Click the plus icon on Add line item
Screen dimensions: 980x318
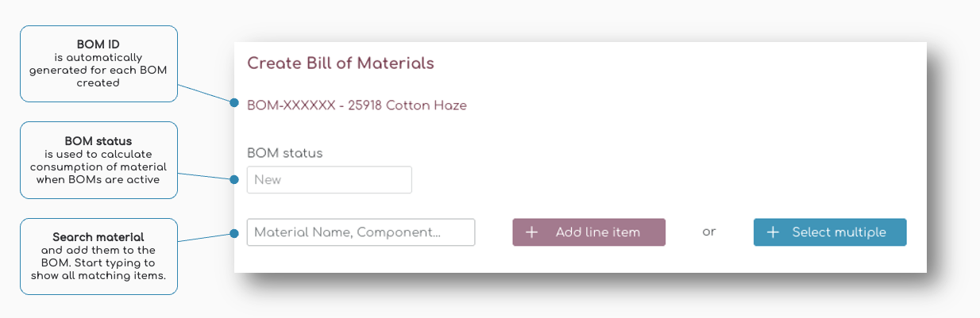click(x=532, y=232)
